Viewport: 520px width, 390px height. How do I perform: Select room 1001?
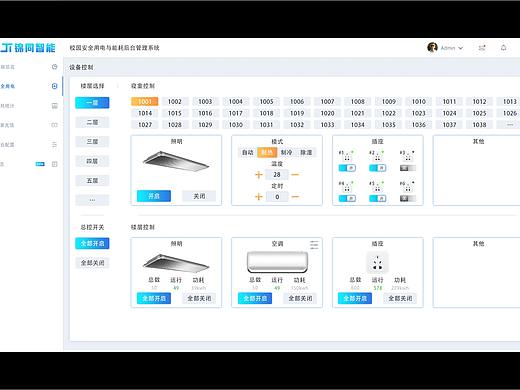click(x=145, y=101)
